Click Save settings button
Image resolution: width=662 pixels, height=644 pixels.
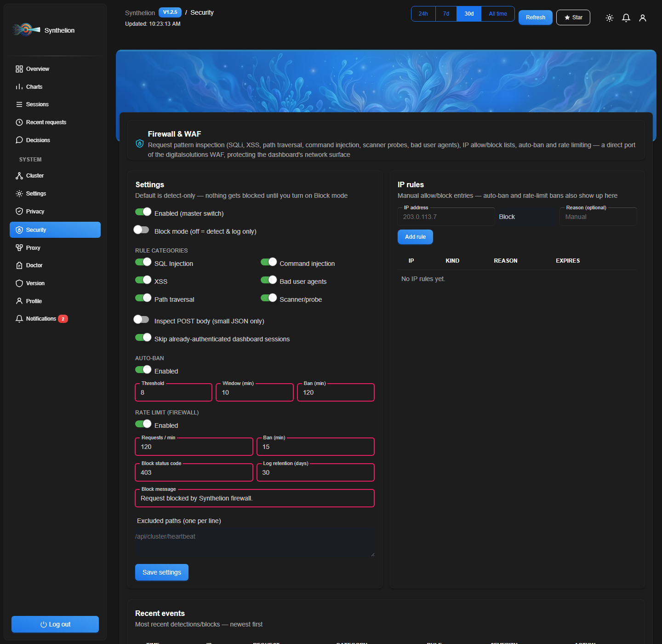[x=162, y=572]
